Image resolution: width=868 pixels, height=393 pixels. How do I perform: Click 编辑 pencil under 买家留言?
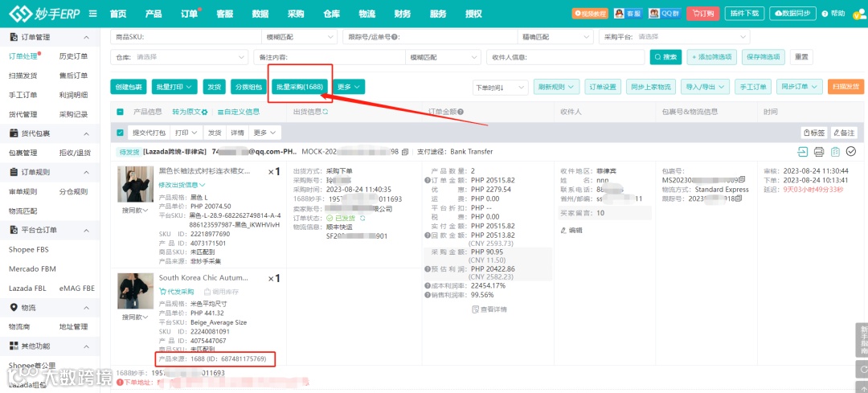[x=571, y=231]
